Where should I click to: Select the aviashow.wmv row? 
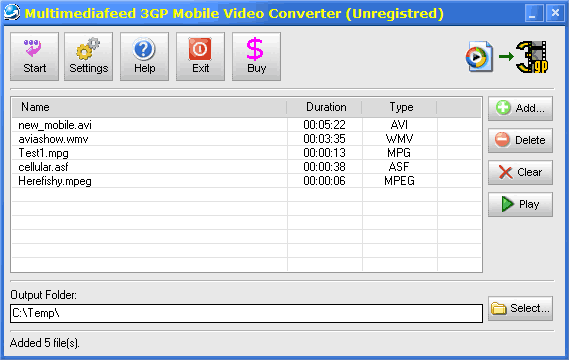click(246, 139)
